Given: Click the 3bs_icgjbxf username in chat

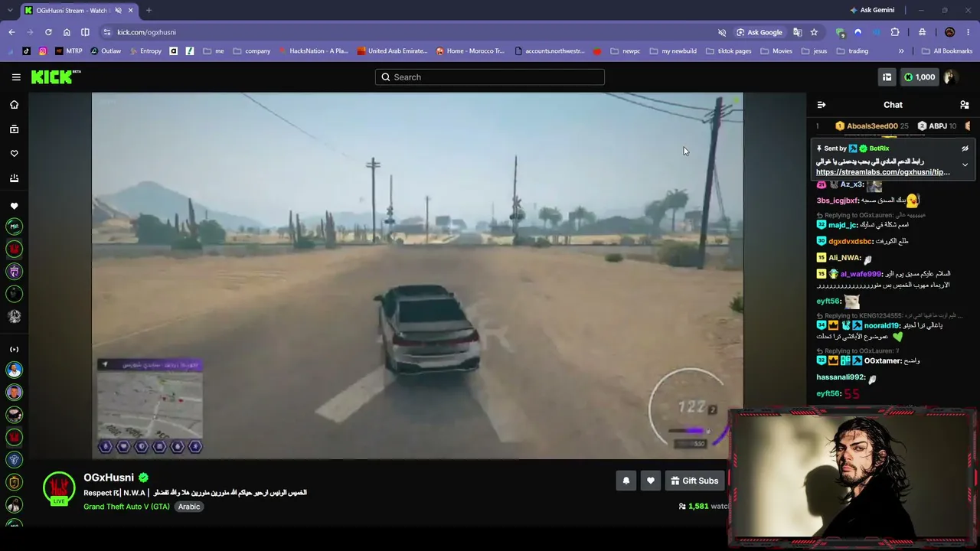Looking at the screenshot, I should click(838, 201).
